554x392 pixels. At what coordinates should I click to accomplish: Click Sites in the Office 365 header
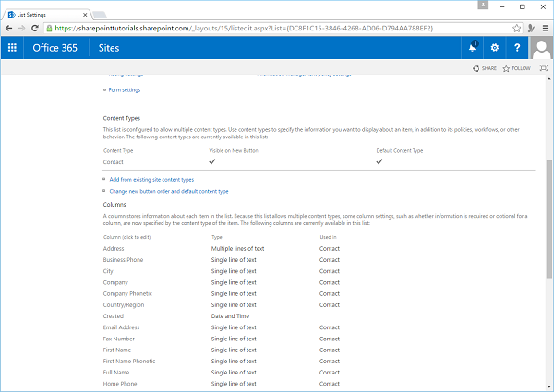(108, 48)
